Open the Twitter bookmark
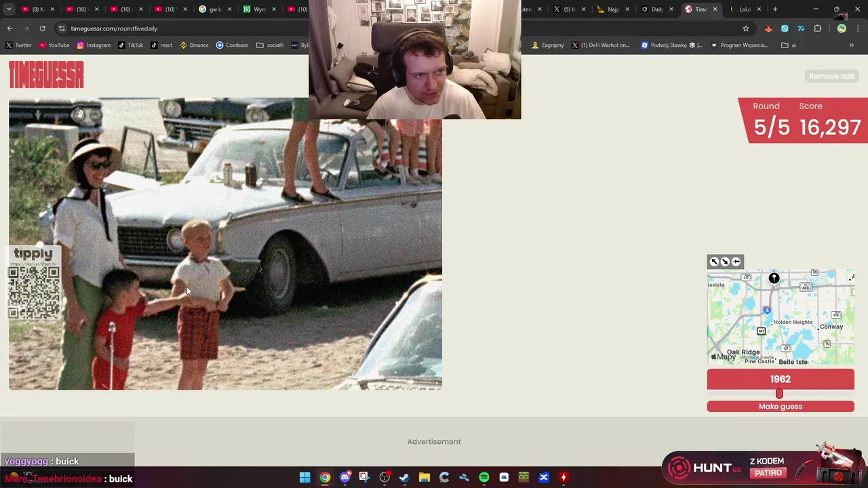Image resolution: width=868 pixels, height=488 pixels. (x=18, y=45)
